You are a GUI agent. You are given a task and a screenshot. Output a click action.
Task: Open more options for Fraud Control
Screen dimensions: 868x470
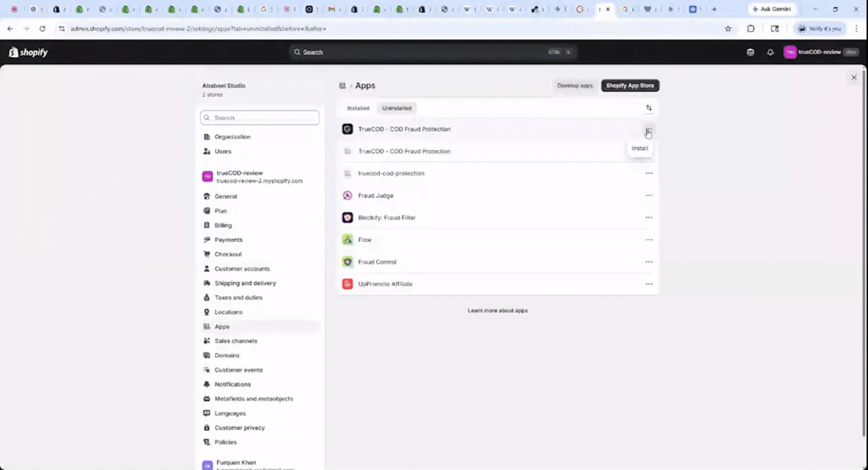point(649,262)
